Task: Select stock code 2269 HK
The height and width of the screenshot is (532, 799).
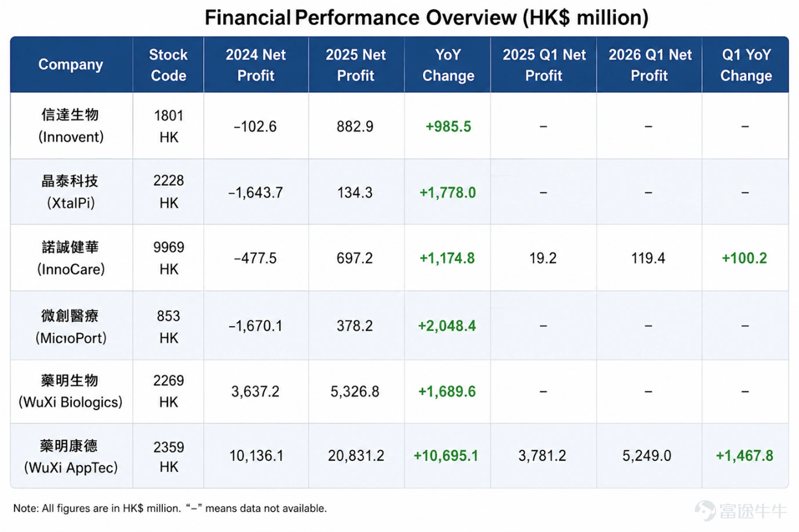Action: tap(169, 391)
